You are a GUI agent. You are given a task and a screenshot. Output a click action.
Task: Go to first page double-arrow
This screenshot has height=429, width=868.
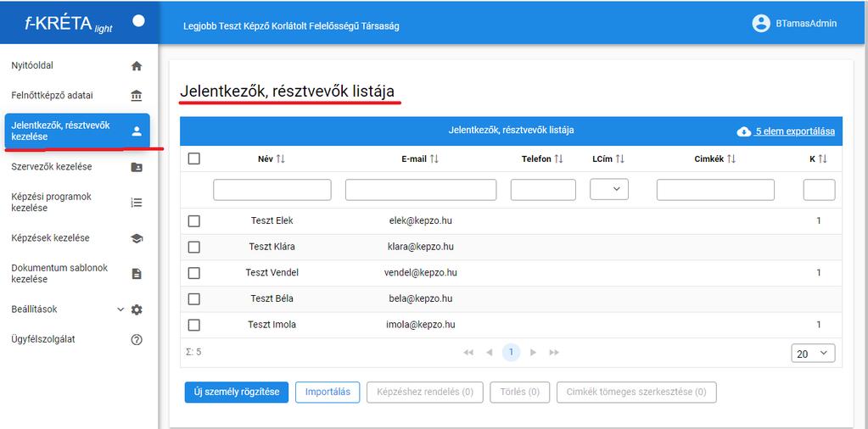click(x=468, y=353)
